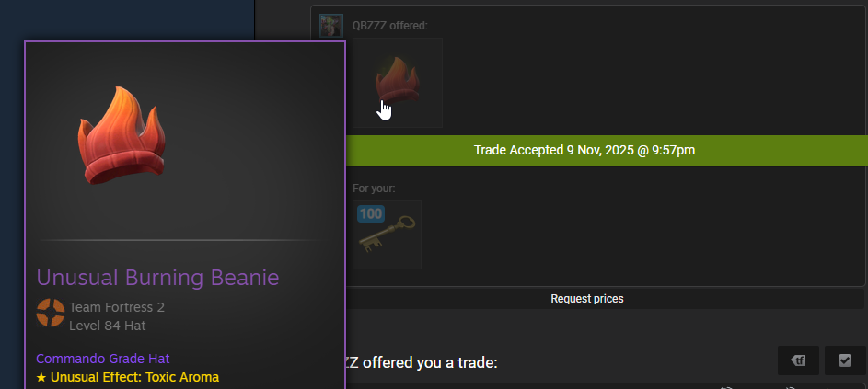
Task: Click the 'Team Fortress 2' game name text
Action: (117, 307)
